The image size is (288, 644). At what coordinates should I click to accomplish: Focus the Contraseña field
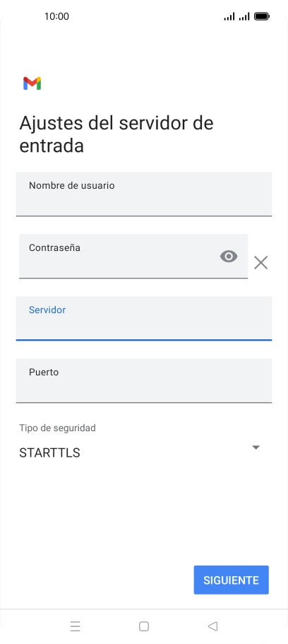[x=133, y=257]
